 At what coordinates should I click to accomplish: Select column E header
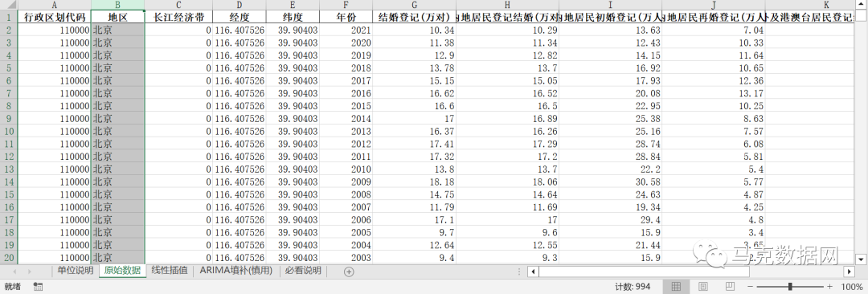(x=293, y=5)
